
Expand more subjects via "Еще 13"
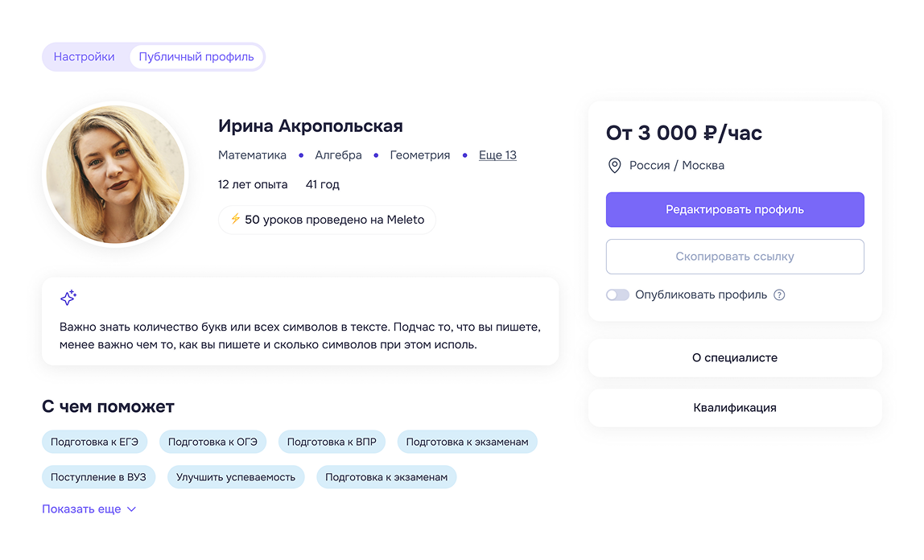pyautogui.click(x=497, y=155)
